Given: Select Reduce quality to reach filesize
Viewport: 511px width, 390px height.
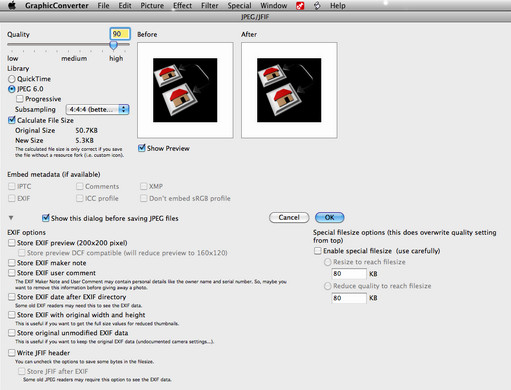Looking at the screenshot, I should [328, 286].
